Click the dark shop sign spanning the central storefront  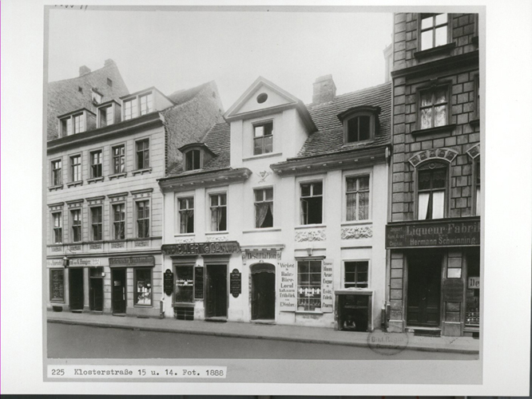point(200,248)
